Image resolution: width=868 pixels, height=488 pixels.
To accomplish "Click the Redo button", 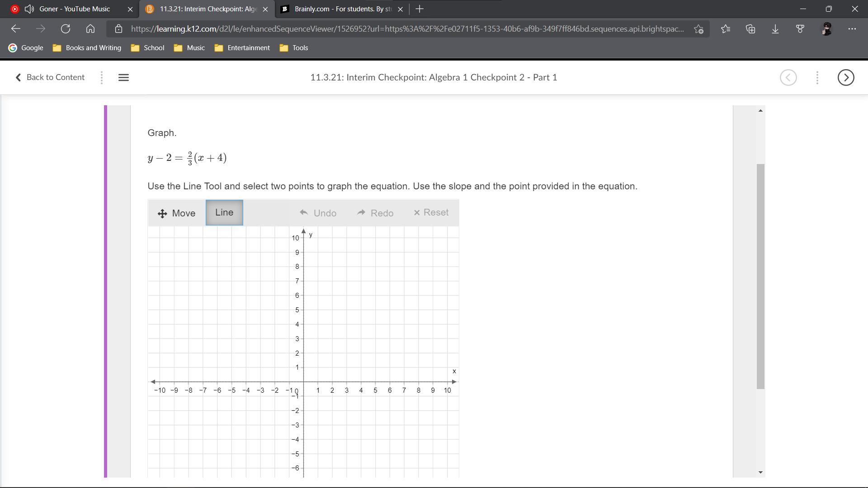I will pos(375,213).
